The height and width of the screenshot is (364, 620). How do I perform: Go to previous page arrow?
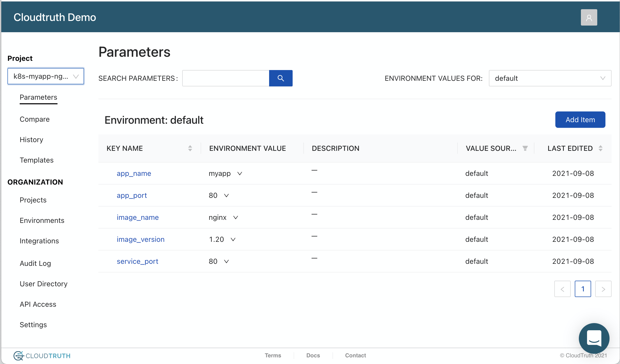(562, 289)
